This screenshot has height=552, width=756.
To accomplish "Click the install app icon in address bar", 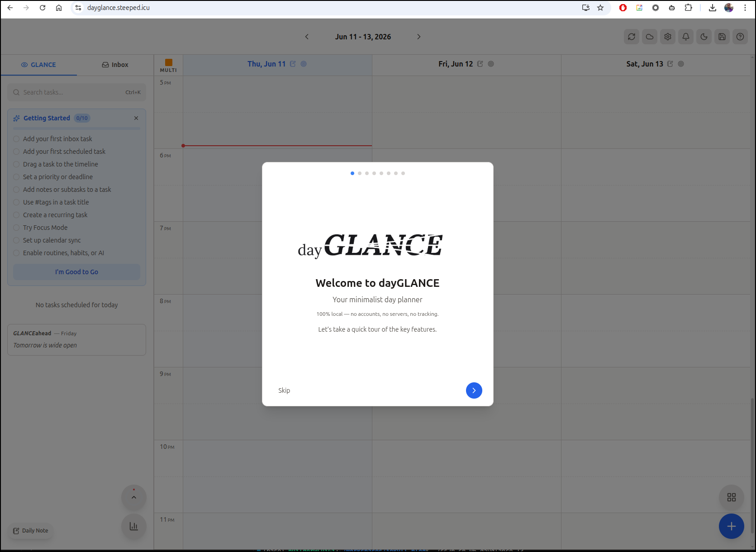I will tap(586, 8).
